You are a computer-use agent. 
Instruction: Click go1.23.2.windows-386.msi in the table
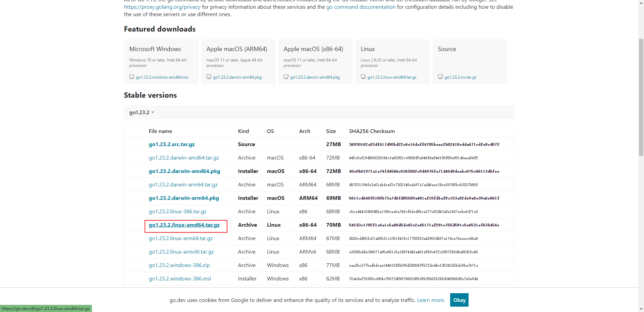coord(180,279)
